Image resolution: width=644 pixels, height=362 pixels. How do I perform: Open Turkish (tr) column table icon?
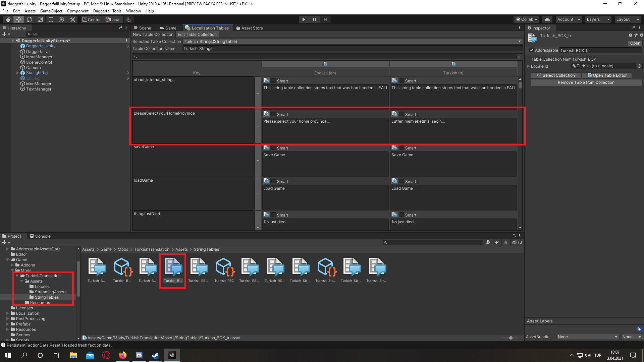tap(453, 64)
